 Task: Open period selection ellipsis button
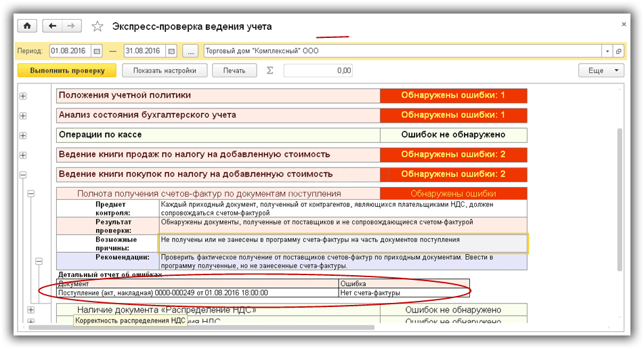tap(190, 51)
